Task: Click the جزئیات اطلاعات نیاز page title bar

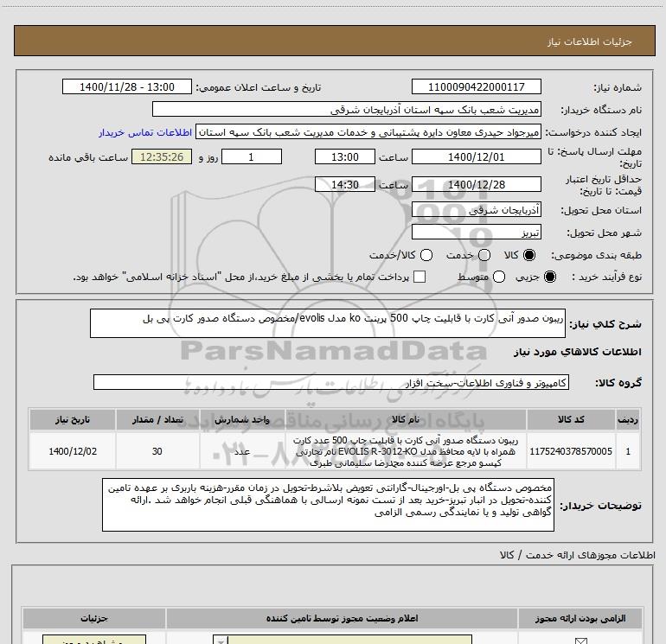Action: (x=334, y=41)
